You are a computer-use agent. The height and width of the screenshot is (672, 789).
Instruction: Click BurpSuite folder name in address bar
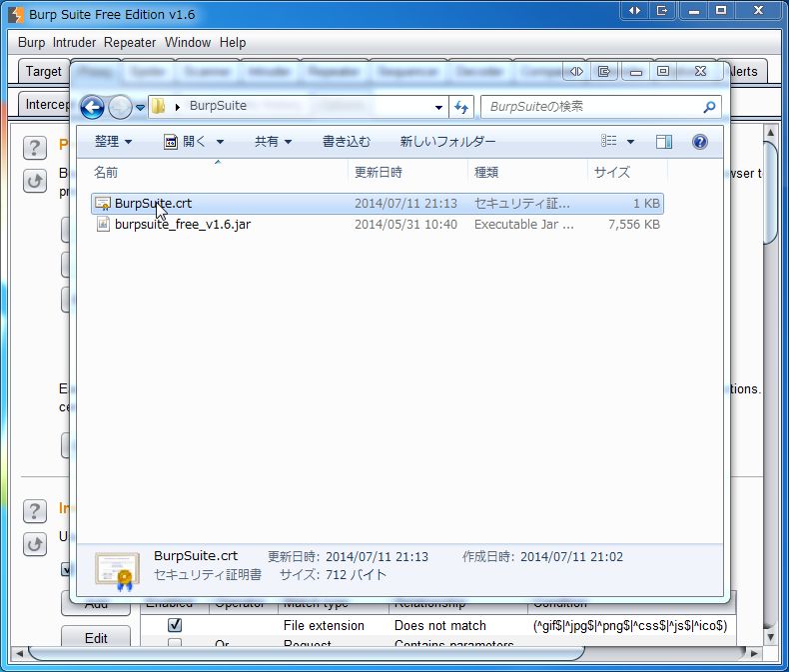(x=218, y=106)
